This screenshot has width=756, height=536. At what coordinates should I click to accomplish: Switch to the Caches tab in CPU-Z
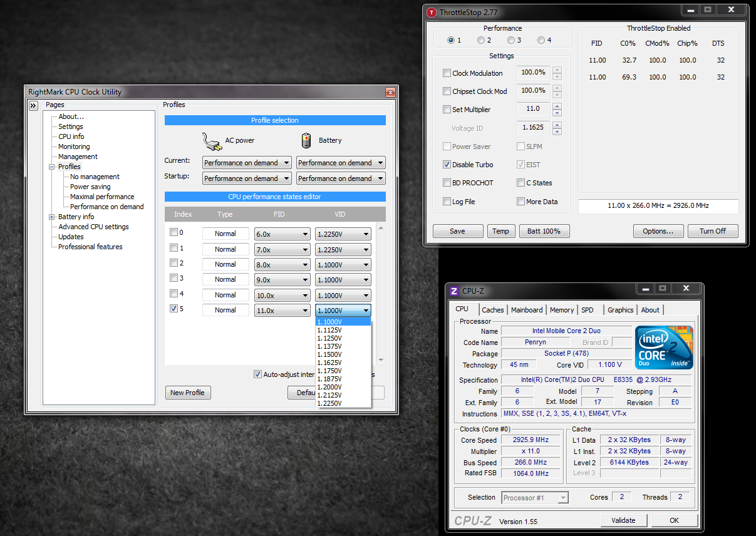493,310
